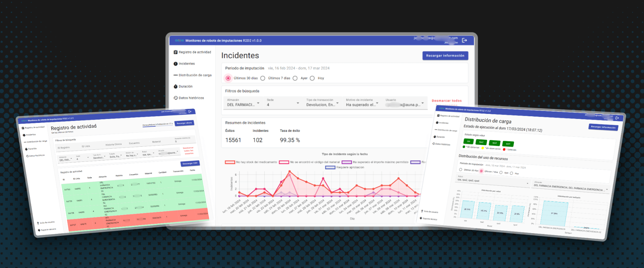Click Duración icon in Distribución de carga window
The image size is (644, 268).
[x=435, y=137]
